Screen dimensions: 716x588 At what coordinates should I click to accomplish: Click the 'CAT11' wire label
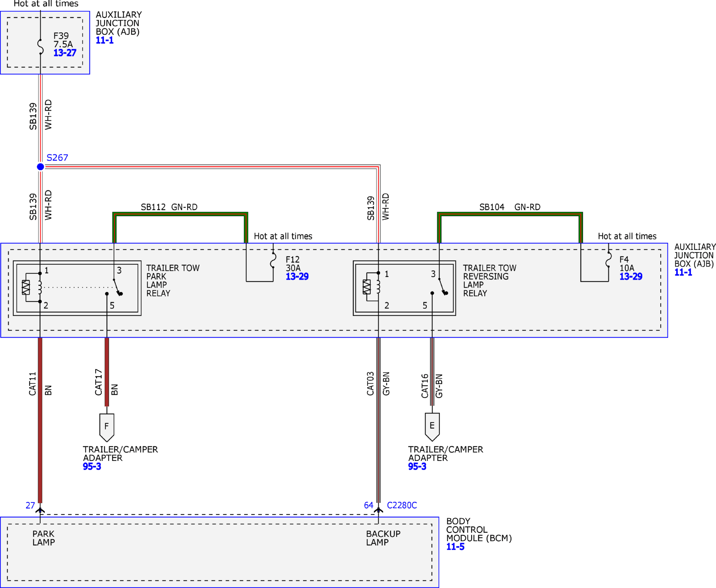[32, 384]
